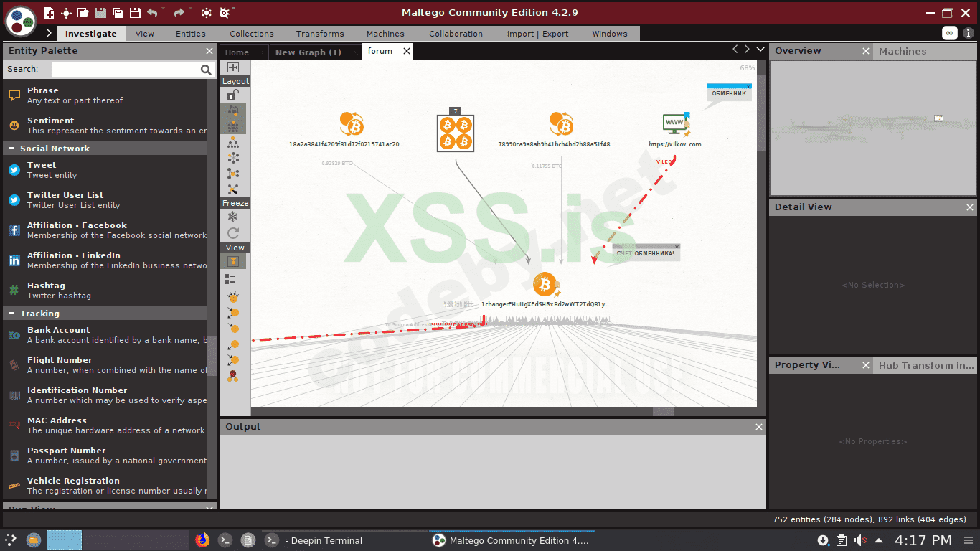Screen dimensions: 980x551
Task: Open the View ribbon tab
Action: [145, 34]
